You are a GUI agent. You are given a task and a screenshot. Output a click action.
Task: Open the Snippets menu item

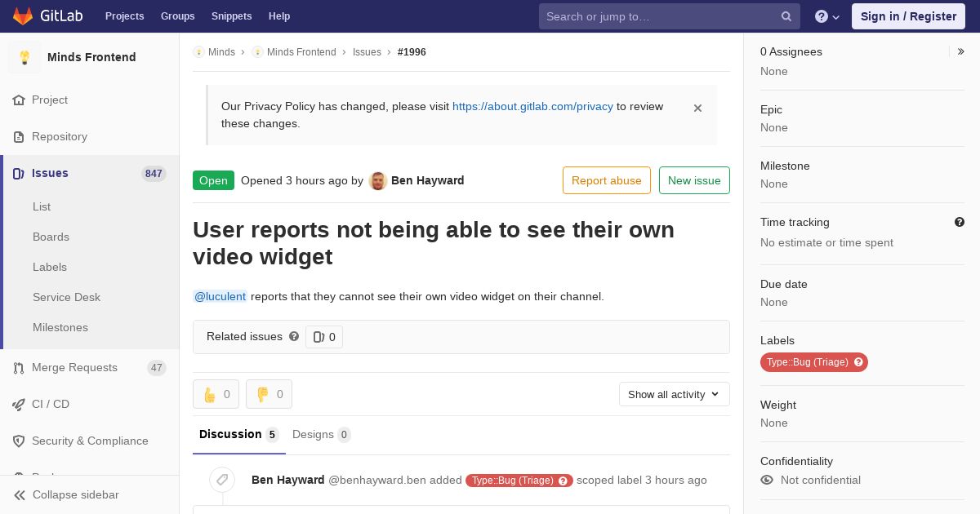232,16
